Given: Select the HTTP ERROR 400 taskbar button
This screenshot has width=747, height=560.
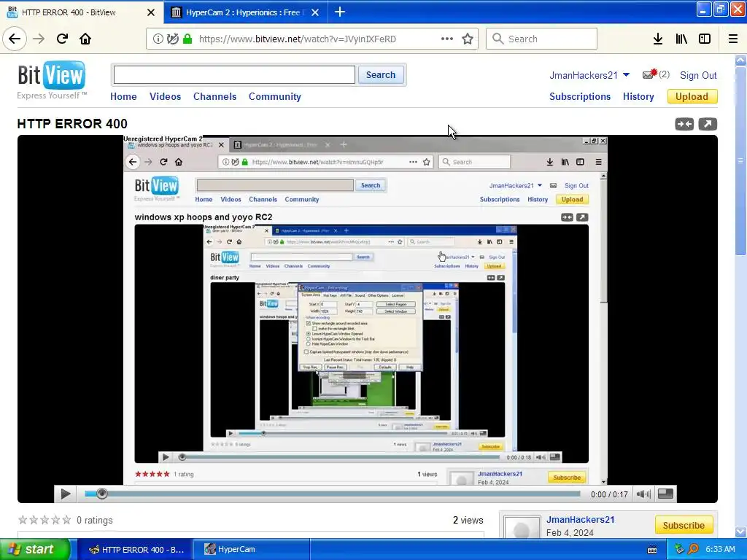Looking at the screenshot, I should [x=135, y=549].
